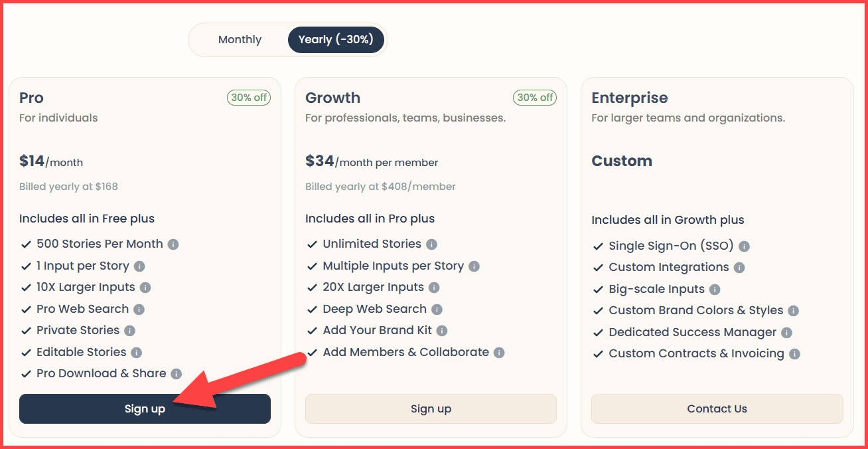Sign up for the Pro plan
The image size is (868, 449).
[x=145, y=408]
